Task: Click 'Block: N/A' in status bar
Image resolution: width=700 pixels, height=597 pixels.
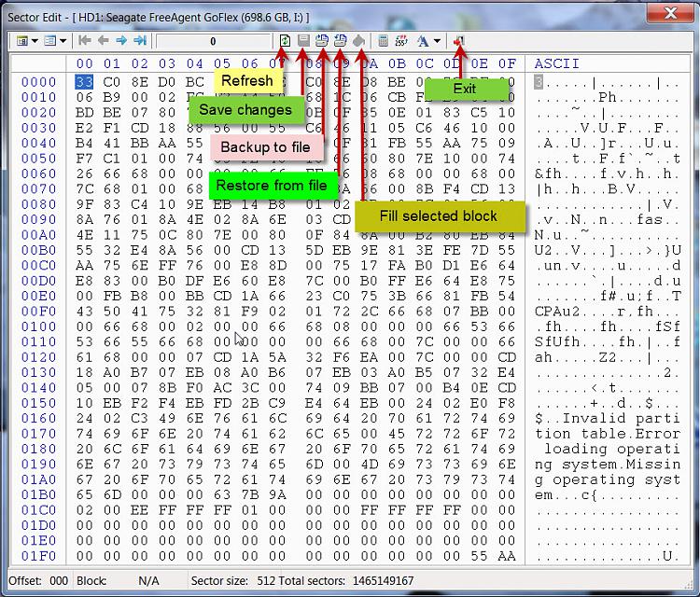Action: tap(118, 580)
